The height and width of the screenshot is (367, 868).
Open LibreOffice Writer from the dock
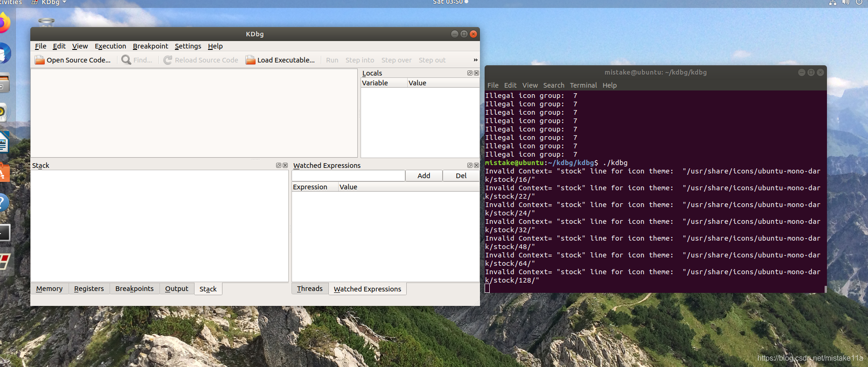4,142
